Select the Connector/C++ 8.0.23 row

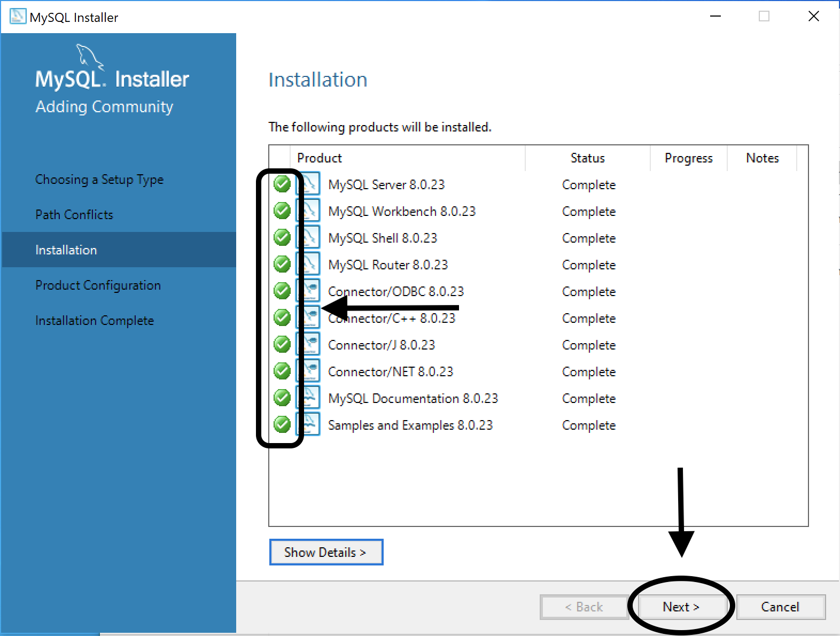pyautogui.click(x=538, y=318)
